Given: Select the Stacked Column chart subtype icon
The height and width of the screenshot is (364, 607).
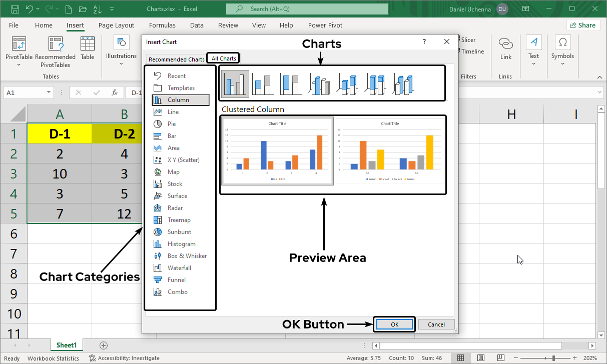Looking at the screenshot, I should tap(263, 82).
